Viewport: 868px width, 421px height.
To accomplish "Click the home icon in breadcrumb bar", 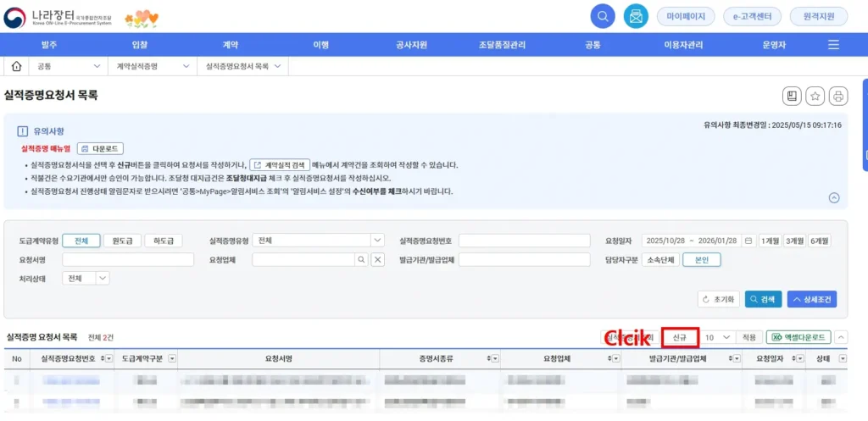I will tap(15, 66).
